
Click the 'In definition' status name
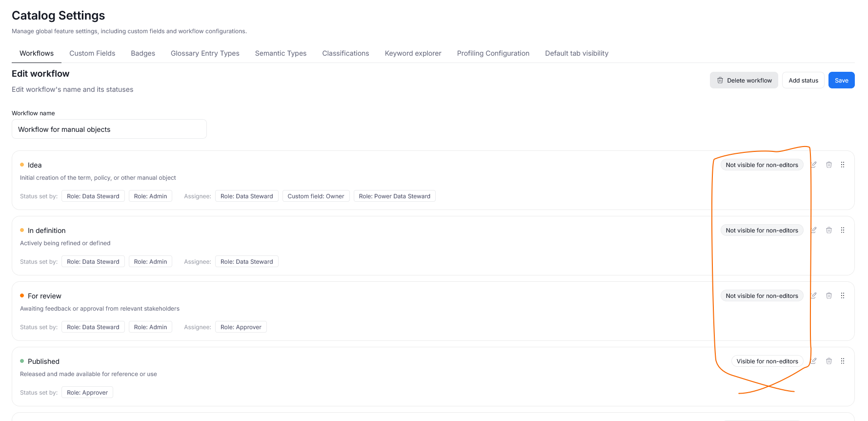[46, 231]
